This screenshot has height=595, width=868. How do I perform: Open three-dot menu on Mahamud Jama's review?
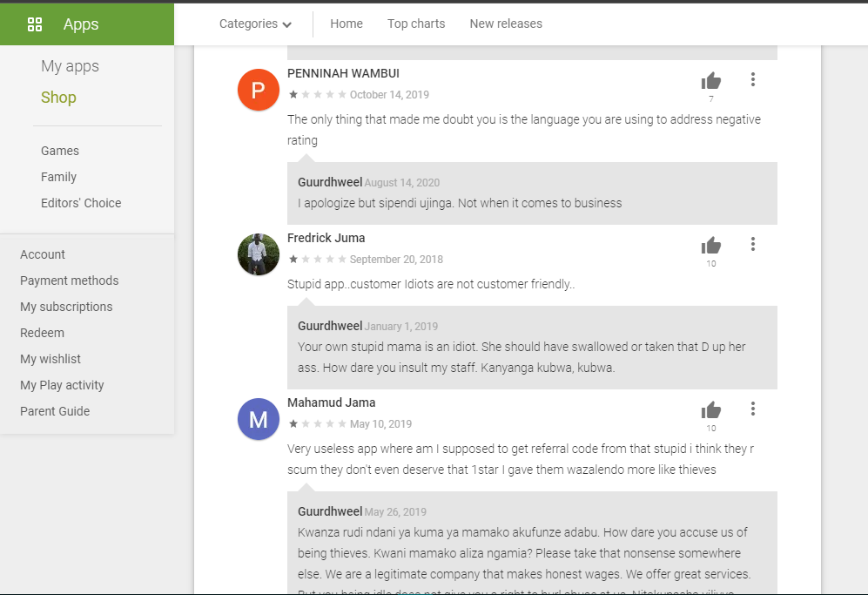(x=753, y=409)
